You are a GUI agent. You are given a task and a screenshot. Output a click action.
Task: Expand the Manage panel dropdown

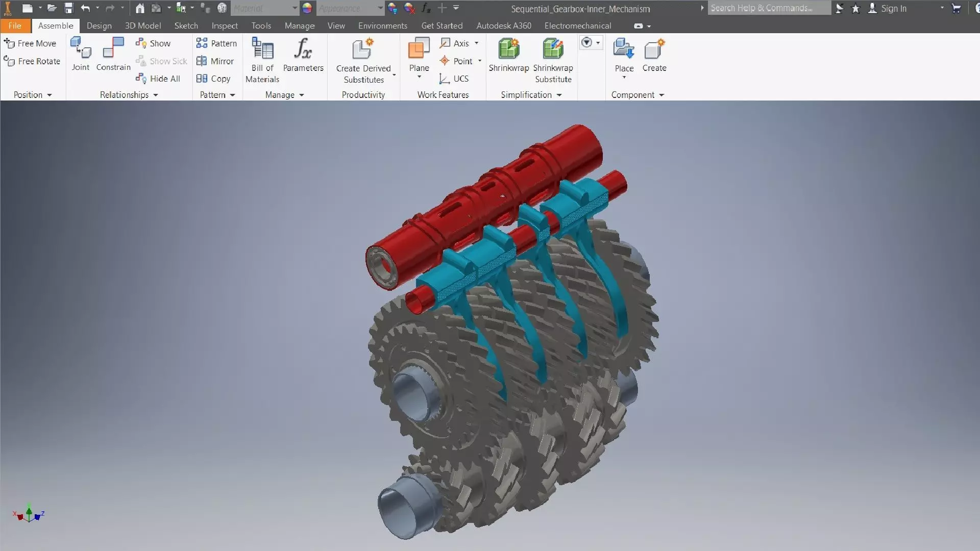pyautogui.click(x=301, y=95)
